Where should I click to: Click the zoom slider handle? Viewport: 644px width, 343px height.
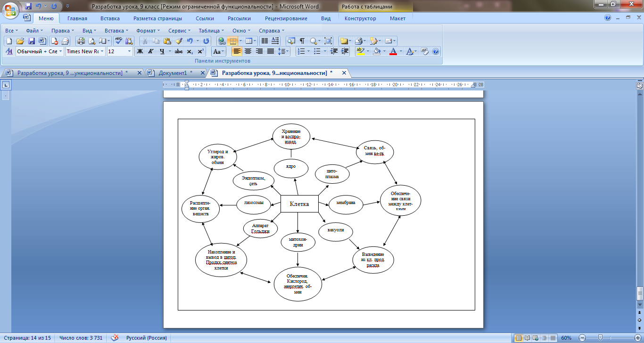pyautogui.click(x=599, y=338)
